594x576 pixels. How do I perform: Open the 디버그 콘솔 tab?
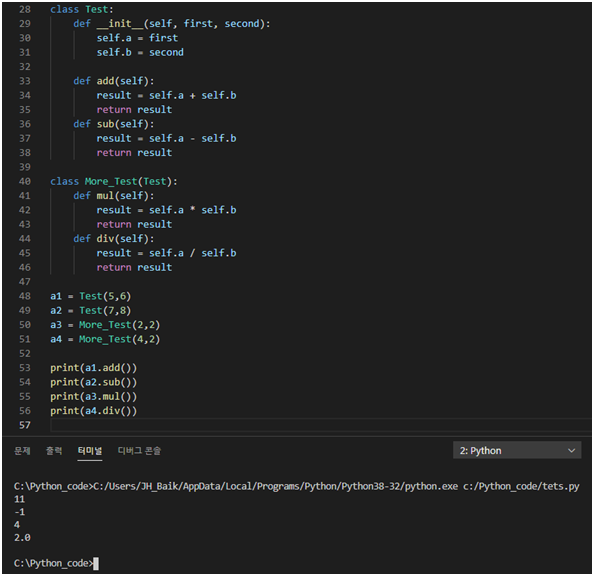(139, 451)
